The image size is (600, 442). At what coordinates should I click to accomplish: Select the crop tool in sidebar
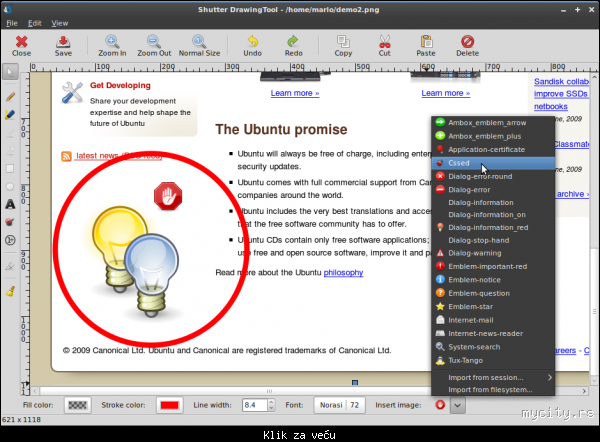[x=10, y=266]
